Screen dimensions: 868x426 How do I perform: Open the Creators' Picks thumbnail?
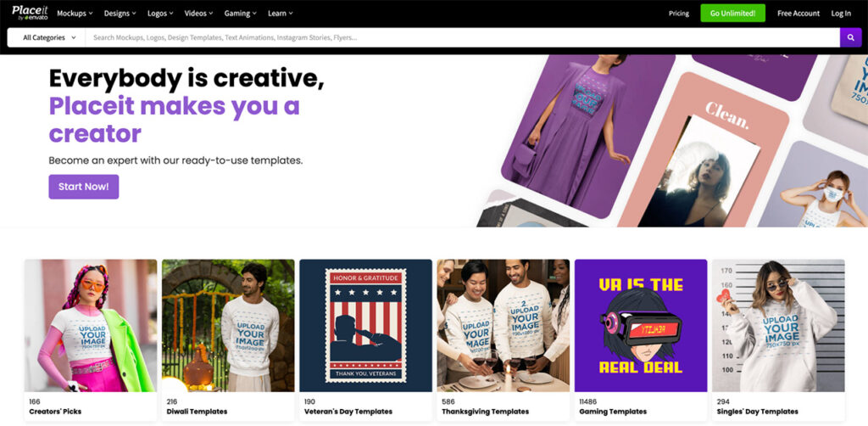tap(90, 326)
